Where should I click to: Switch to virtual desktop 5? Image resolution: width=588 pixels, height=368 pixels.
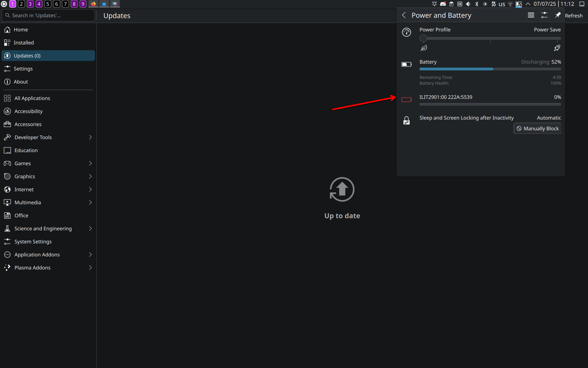tap(48, 4)
